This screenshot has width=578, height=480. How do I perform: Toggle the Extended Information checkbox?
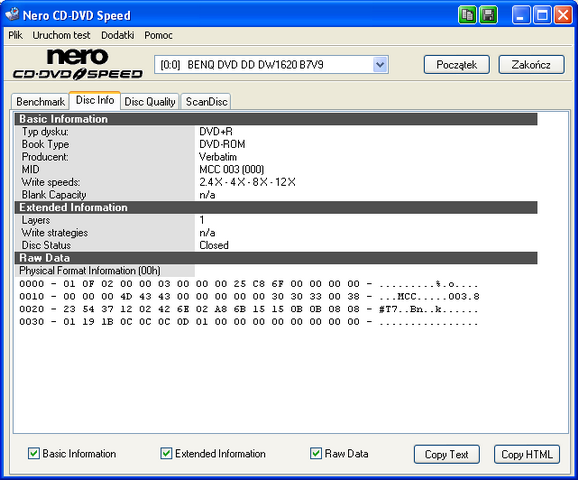tap(166, 453)
